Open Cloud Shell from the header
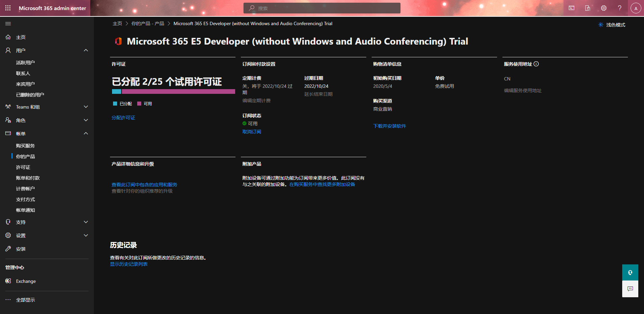Image resolution: width=644 pixels, height=314 pixels. pyautogui.click(x=572, y=8)
